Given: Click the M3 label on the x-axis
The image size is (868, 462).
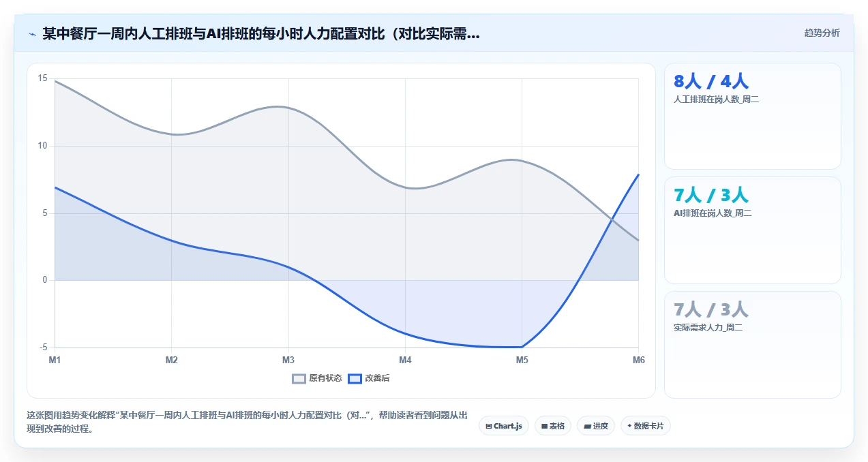Looking at the screenshot, I should coord(288,360).
